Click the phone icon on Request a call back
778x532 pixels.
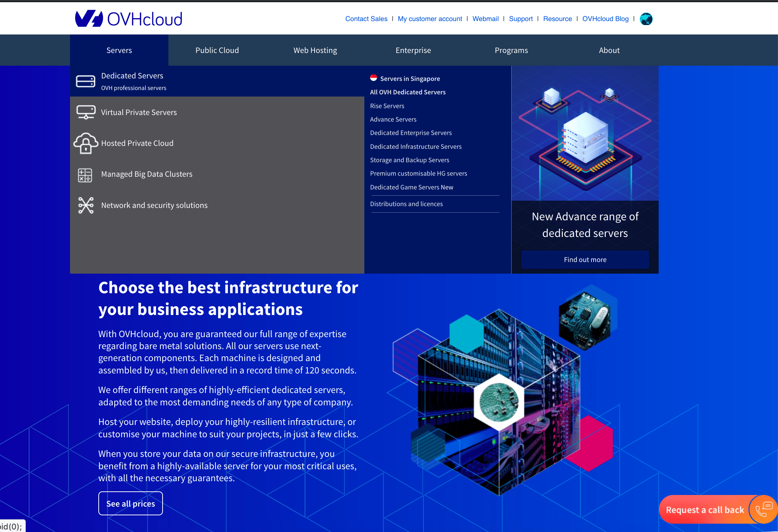coord(765,509)
